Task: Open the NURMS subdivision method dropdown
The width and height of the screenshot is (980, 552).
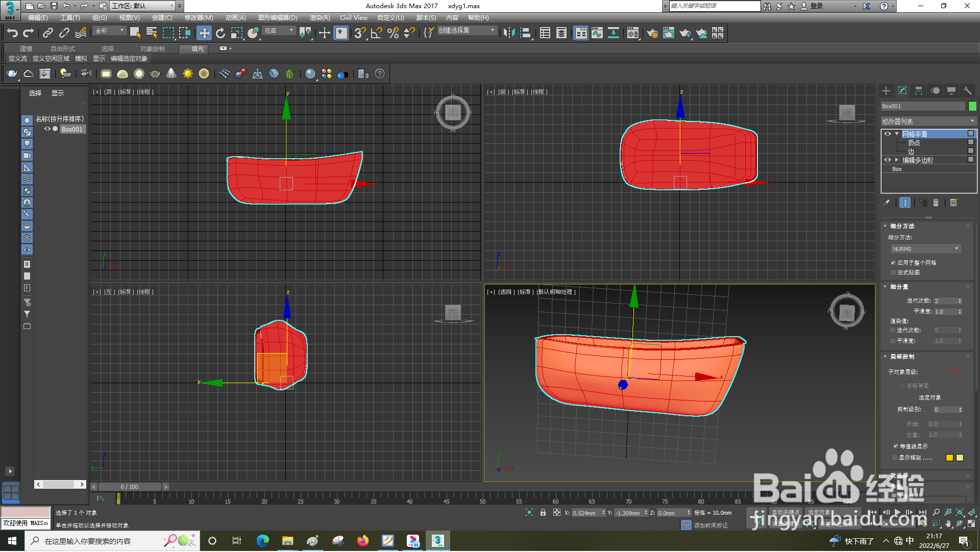Action: click(x=925, y=249)
